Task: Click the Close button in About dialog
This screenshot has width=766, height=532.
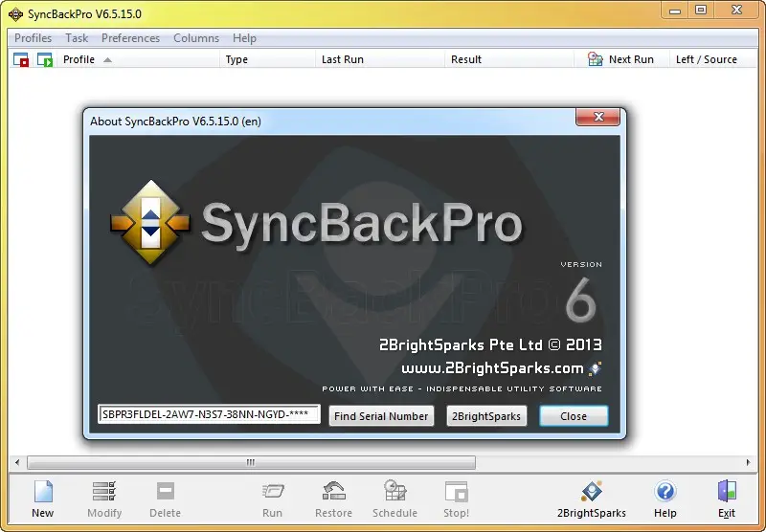Action: (x=574, y=416)
